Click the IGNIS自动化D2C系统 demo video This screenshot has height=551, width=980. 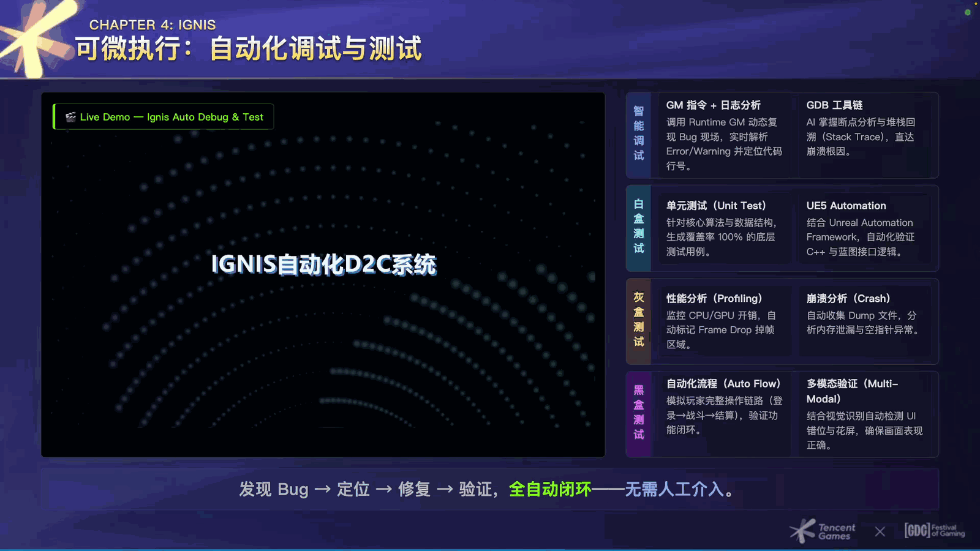323,274
